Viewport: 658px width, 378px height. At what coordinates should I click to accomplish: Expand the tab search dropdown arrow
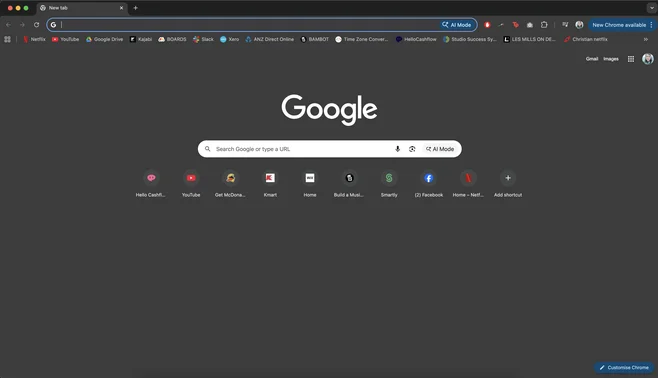[x=652, y=8]
